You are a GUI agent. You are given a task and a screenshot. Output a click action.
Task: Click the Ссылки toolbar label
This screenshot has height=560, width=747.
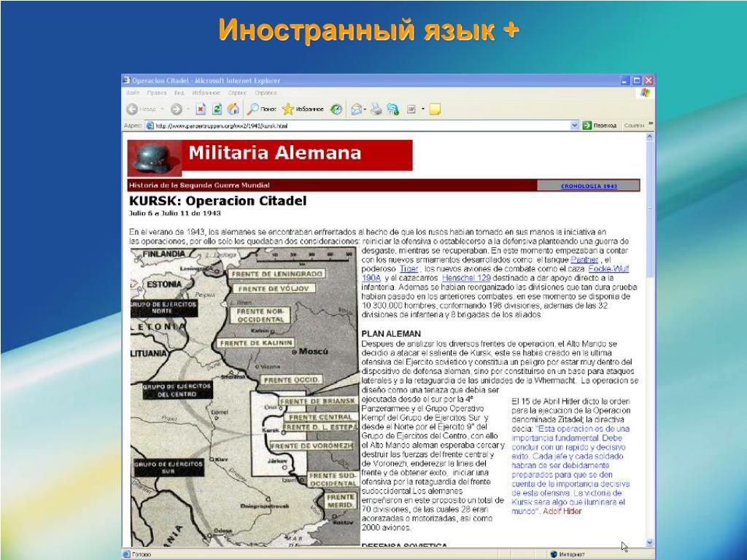click(634, 125)
